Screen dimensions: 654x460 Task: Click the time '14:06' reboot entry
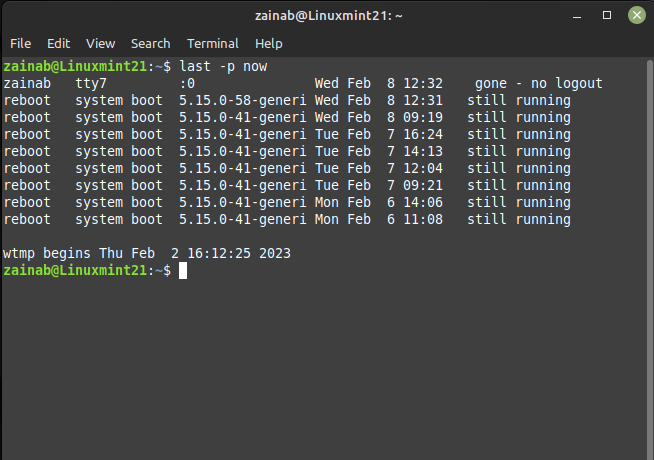coord(423,203)
